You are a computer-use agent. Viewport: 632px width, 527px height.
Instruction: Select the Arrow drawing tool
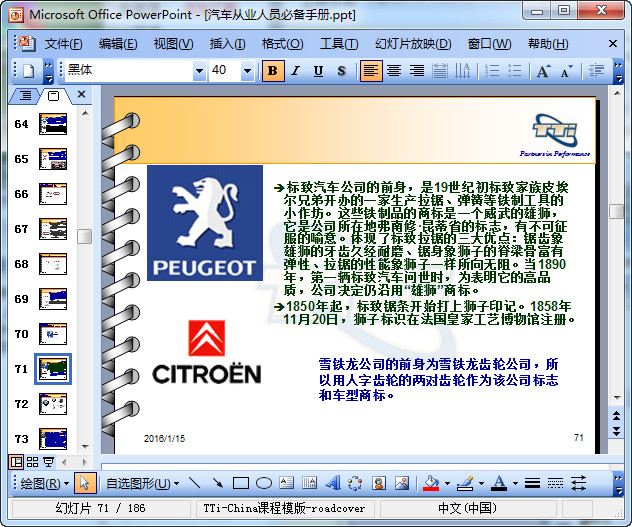click(x=218, y=483)
